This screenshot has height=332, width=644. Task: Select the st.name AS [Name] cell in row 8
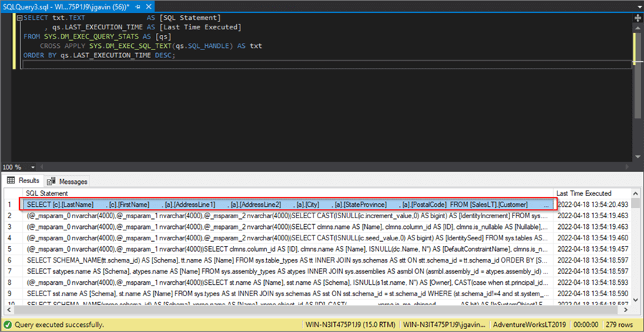pos(288,283)
